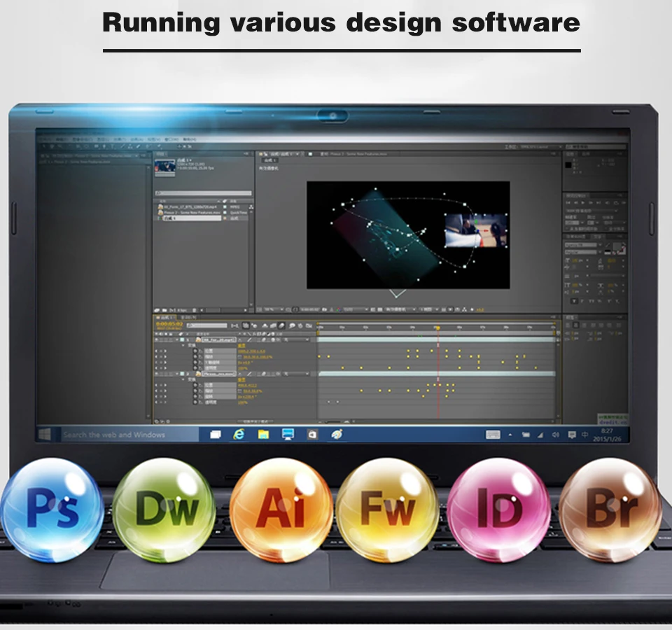
Task: Mute audio in Preview panel
Action: pyautogui.click(x=608, y=203)
